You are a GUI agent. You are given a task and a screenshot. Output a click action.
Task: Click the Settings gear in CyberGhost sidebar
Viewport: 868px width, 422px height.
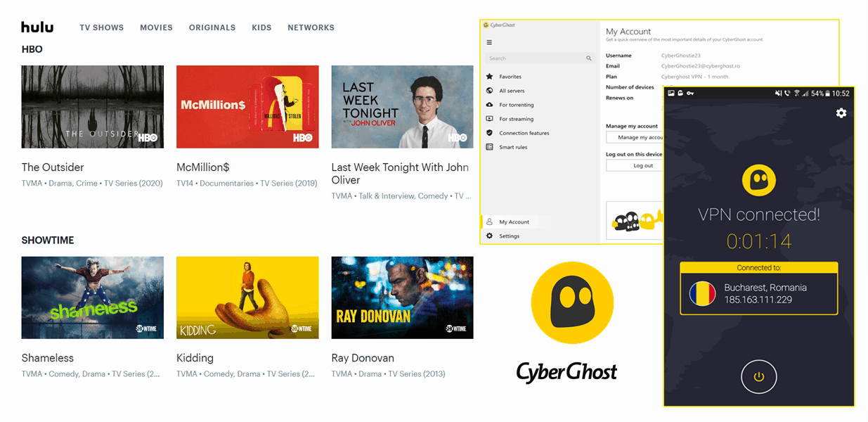point(490,236)
